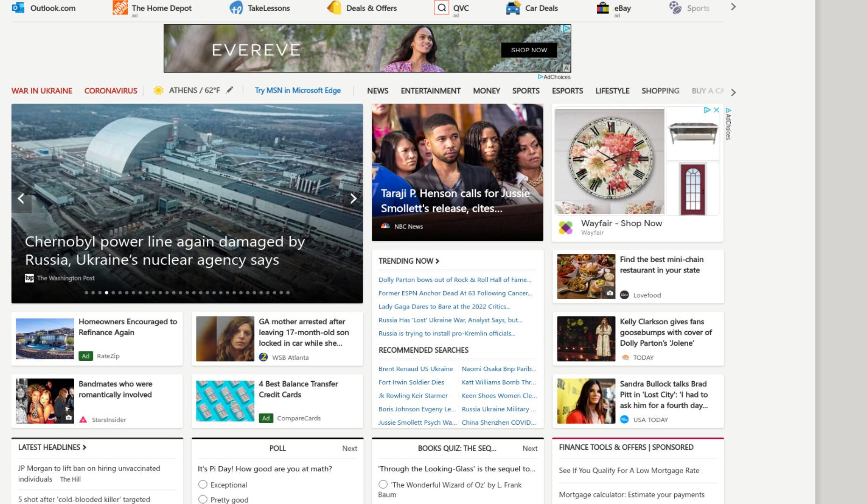Screen dimensions: 867x504
Task: Click SHOP NOW on Evereve banner
Action: tap(529, 50)
